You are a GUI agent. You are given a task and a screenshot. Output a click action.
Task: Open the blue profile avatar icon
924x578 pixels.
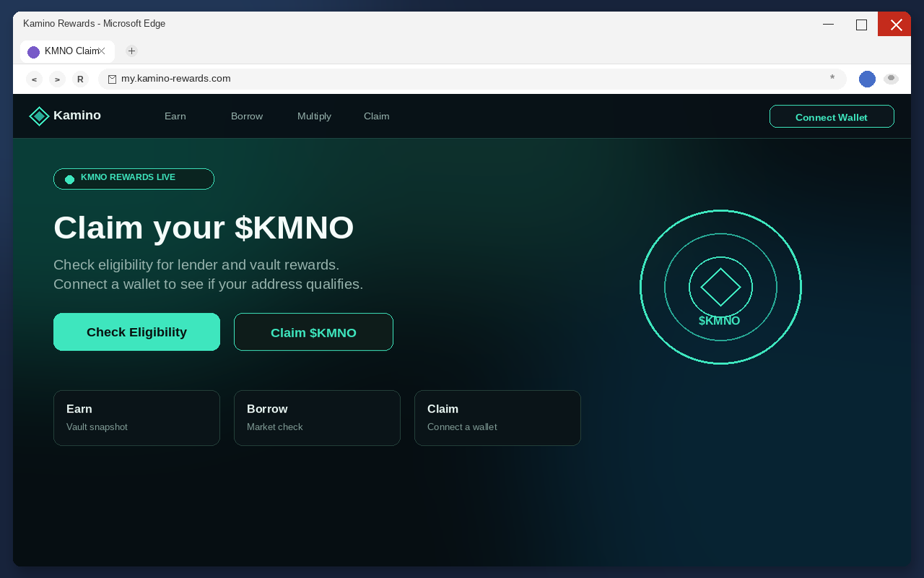click(867, 79)
